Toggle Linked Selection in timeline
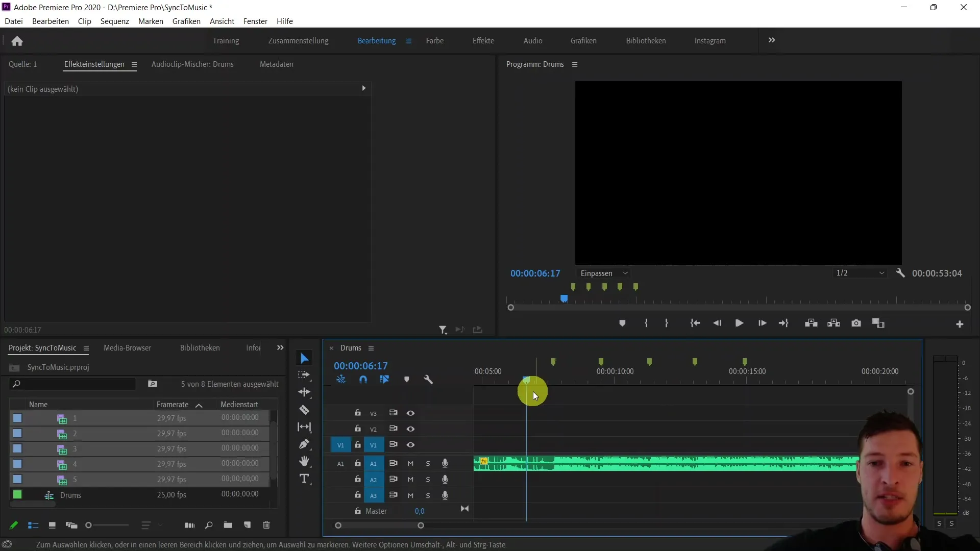980x551 pixels. (x=384, y=380)
